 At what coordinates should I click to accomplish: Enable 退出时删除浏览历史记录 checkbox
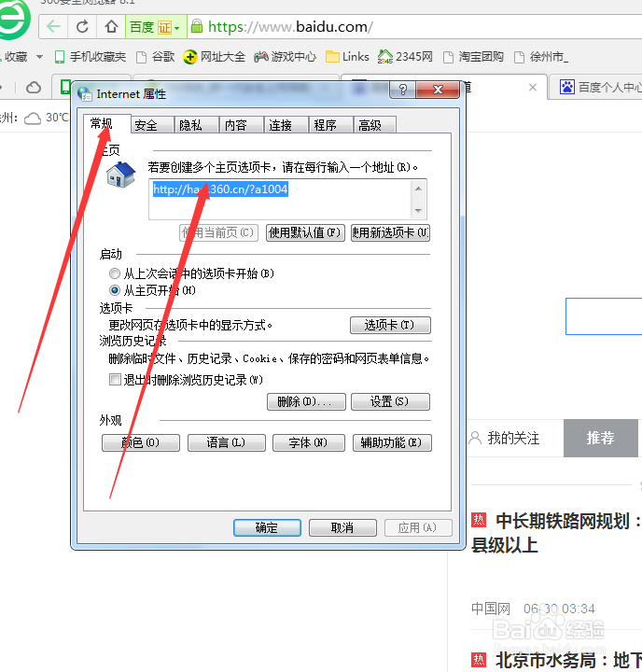coord(115,379)
